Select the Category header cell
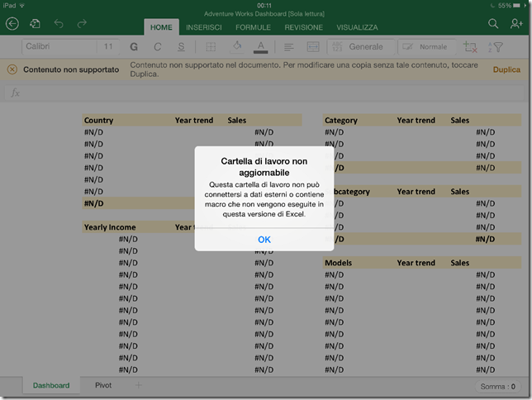The height and width of the screenshot is (400, 532). click(x=341, y=120)
